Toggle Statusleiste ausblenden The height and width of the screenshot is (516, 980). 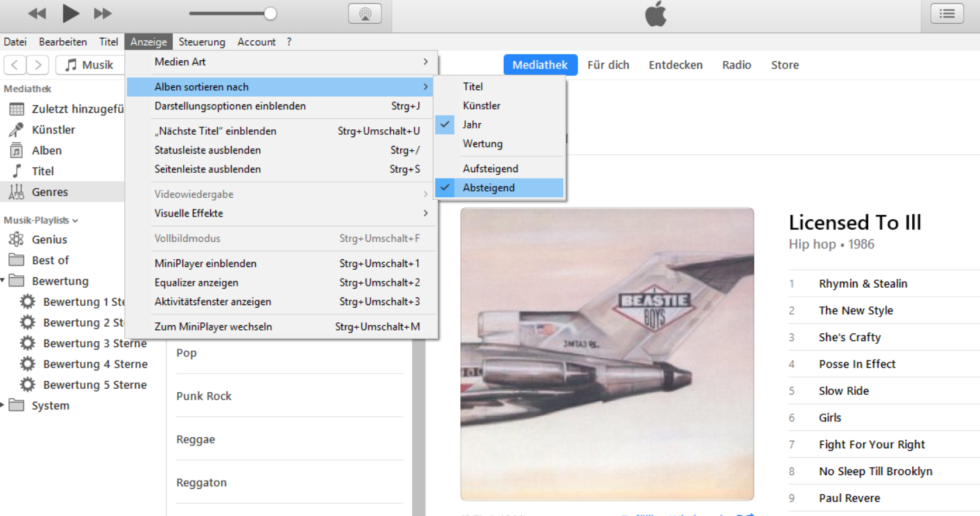coord(281,150)
